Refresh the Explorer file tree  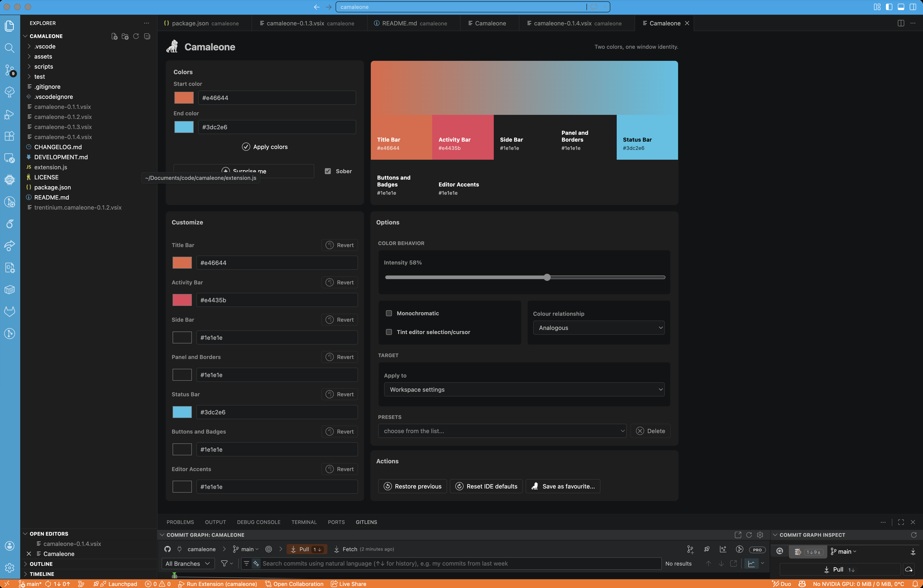pos(136,36)
